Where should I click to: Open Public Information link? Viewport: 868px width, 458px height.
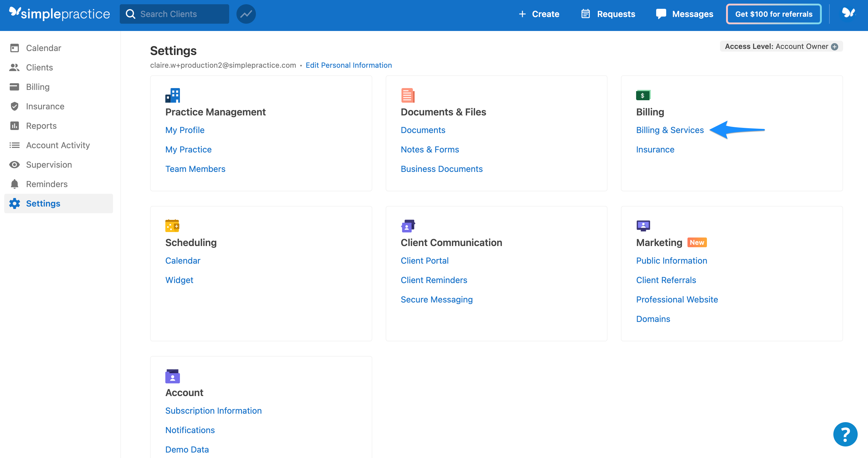(x=671, y=261)
